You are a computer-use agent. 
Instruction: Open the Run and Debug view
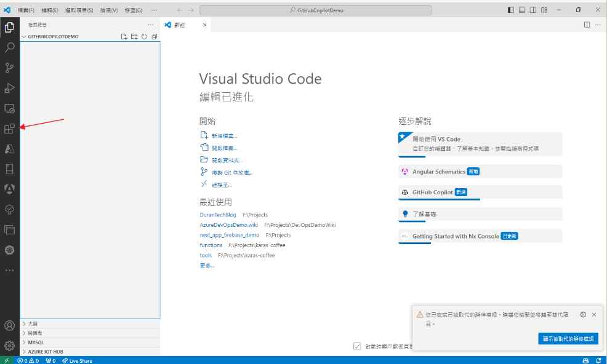pos(9,88)
